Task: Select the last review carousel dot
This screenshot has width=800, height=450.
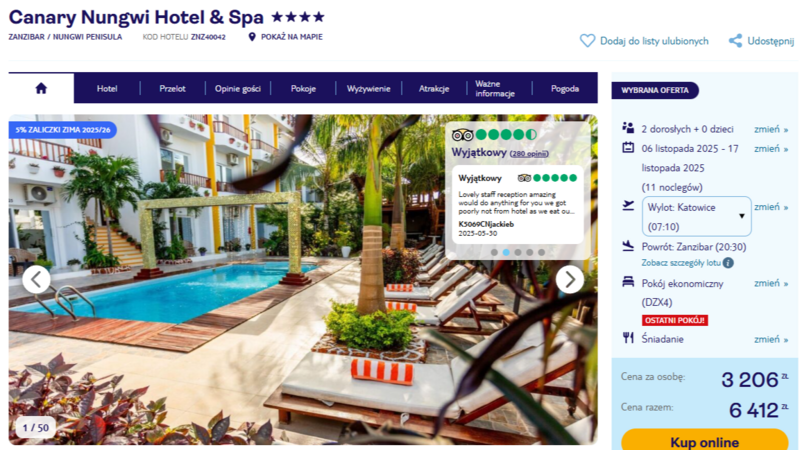Action: tap(541, 252)
